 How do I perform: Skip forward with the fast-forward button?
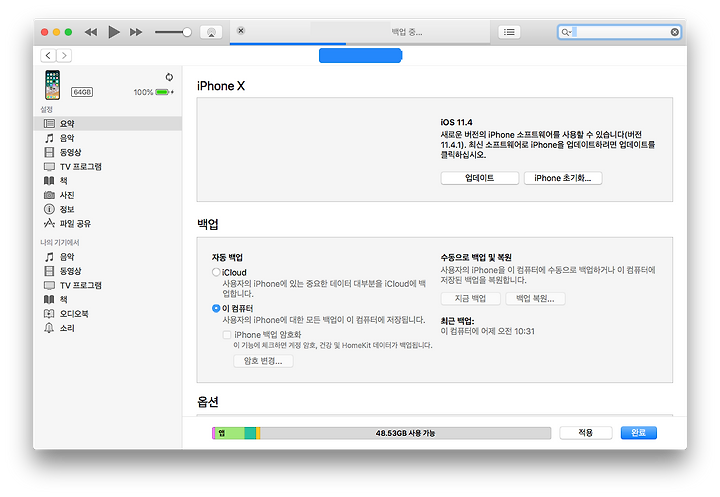[x=136, y=32]
